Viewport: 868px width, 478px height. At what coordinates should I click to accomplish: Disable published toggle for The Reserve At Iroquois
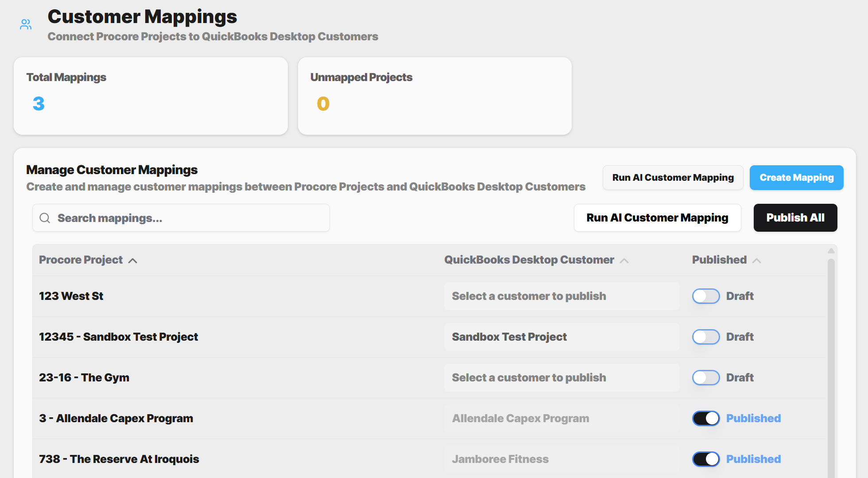point(706,459)
